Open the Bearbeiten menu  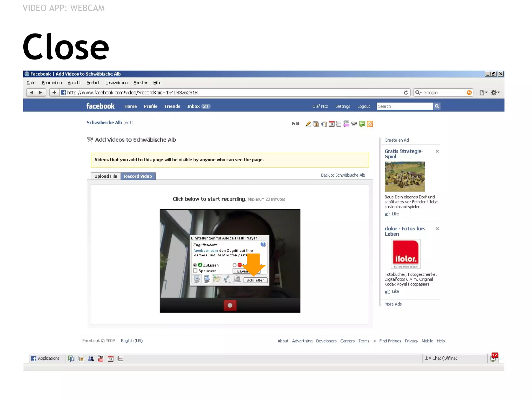point(52,83)
